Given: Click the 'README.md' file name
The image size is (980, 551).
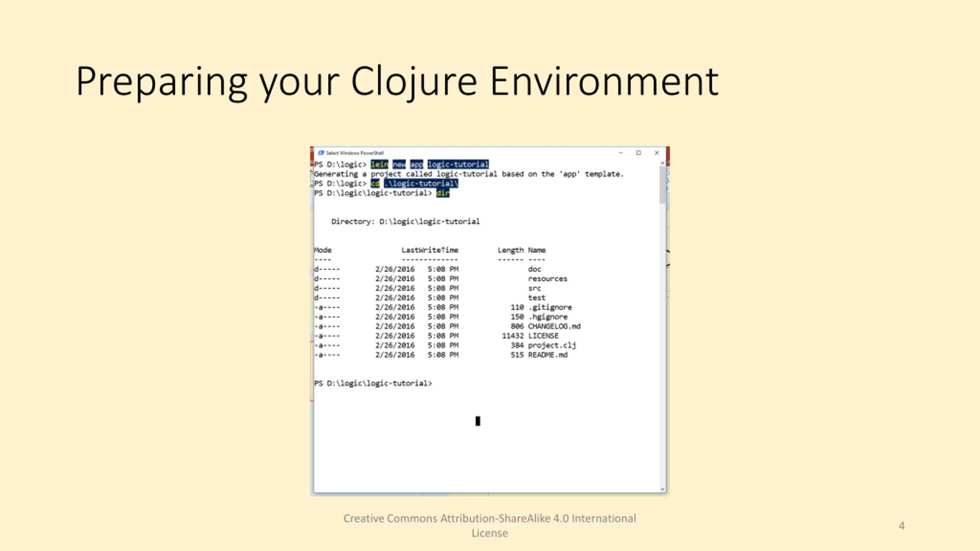Looking at the screenshot, I should [x=548, y=355].
